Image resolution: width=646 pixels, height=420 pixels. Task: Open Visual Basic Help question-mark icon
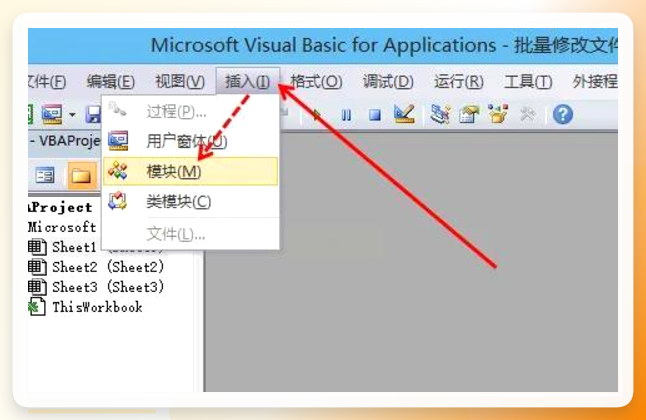coord(563,114)
